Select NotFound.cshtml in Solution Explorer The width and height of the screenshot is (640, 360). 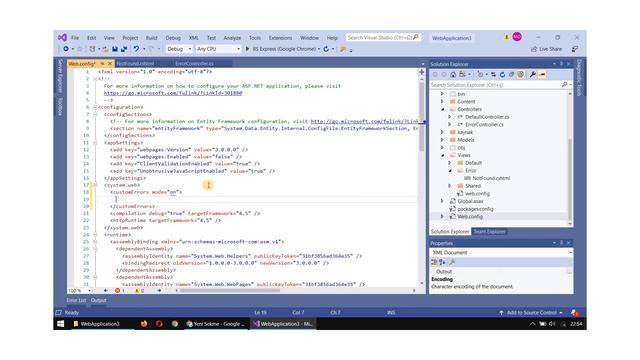tap(491, 178)
